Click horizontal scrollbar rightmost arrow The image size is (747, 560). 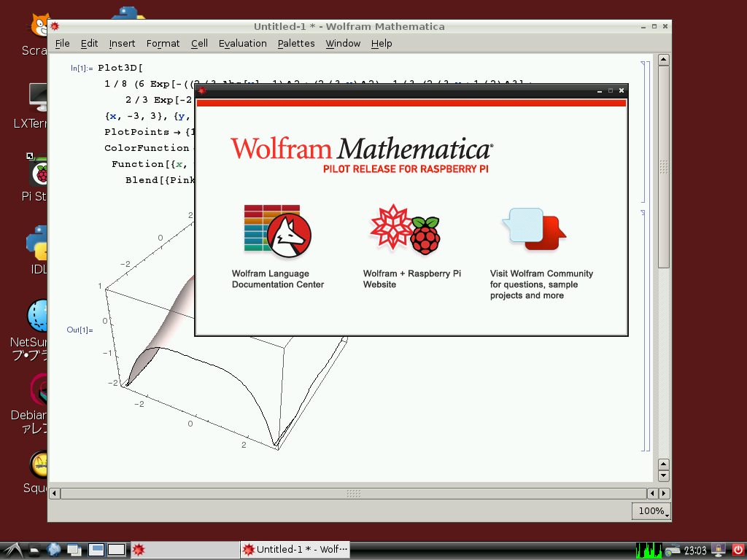pos(664,494)
